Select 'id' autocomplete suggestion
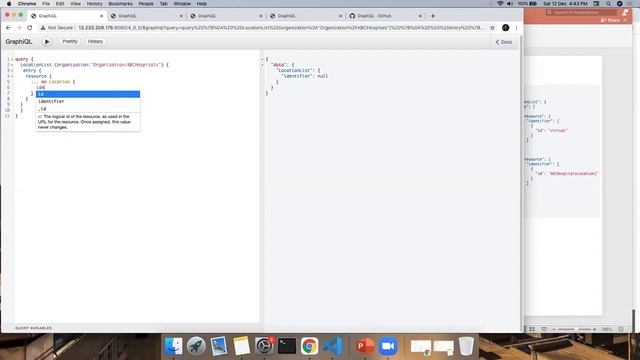The image size is (640, 360). [88, 94]
